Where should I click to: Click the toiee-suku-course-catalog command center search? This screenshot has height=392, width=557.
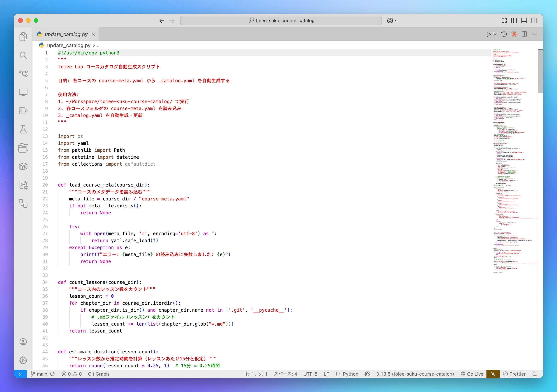281,21
